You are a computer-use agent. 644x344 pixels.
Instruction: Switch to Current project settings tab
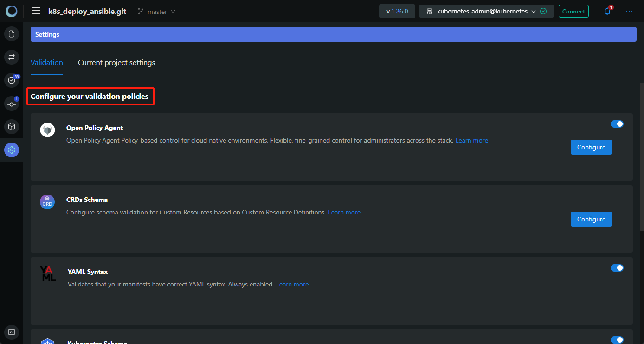click(x=116, y=63)
